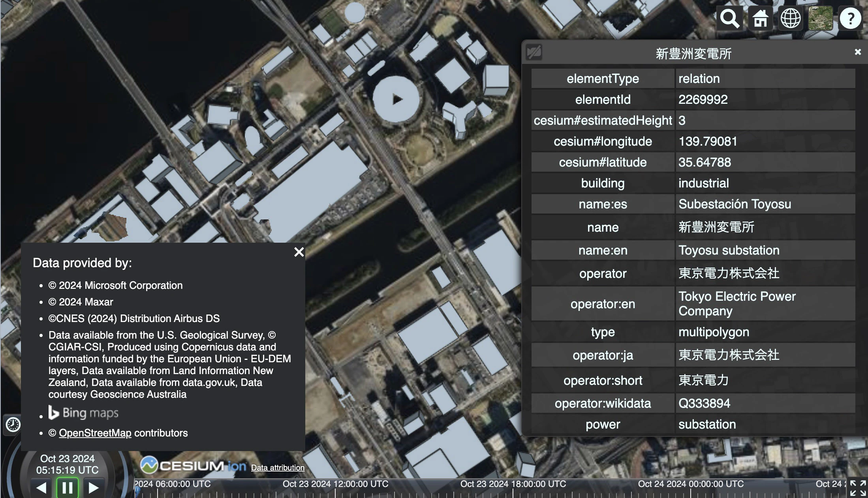Close the data attribution popup
Viewport: 868px width, 498px height.
(299, 252)
